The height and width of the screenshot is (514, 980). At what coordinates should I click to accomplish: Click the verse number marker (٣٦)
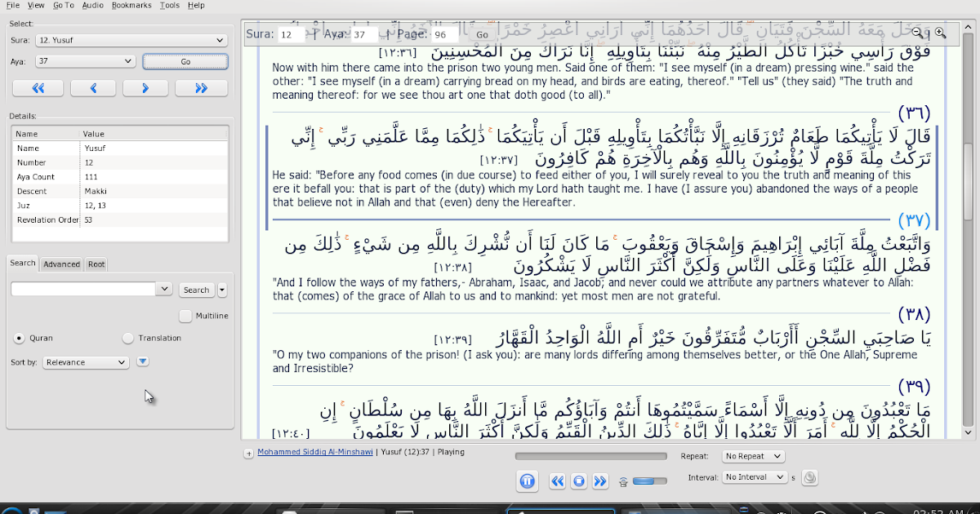914,113
